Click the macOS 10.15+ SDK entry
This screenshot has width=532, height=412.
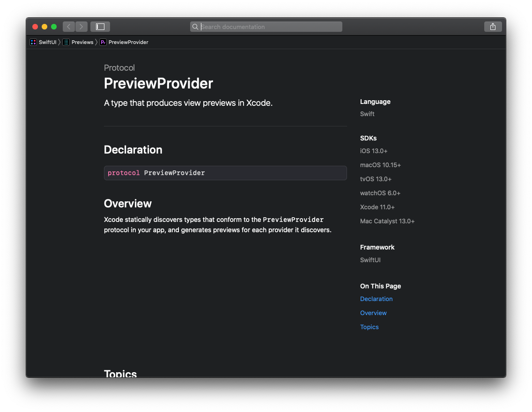[x=380, y=165]
